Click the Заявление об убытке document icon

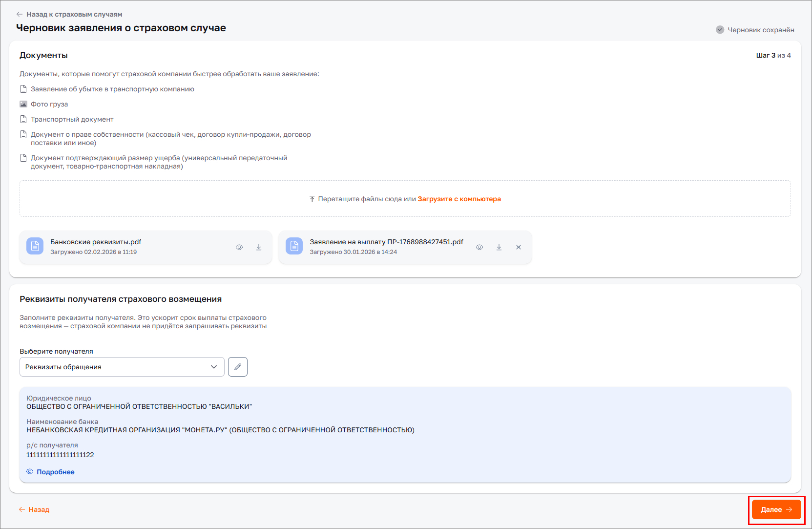(x=23, y=88)
